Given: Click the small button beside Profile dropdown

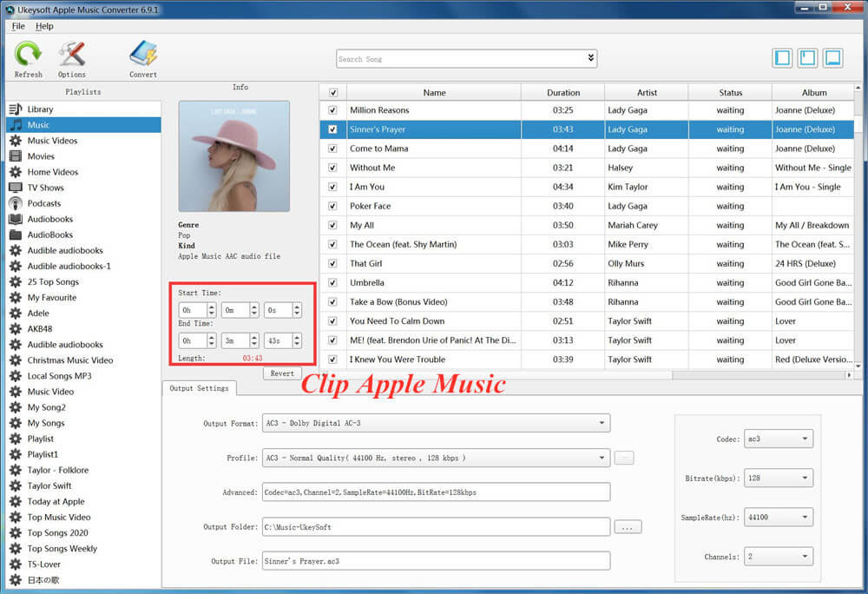Looking at the screenshot, I should pyautogui.click(x=624, y=458).
